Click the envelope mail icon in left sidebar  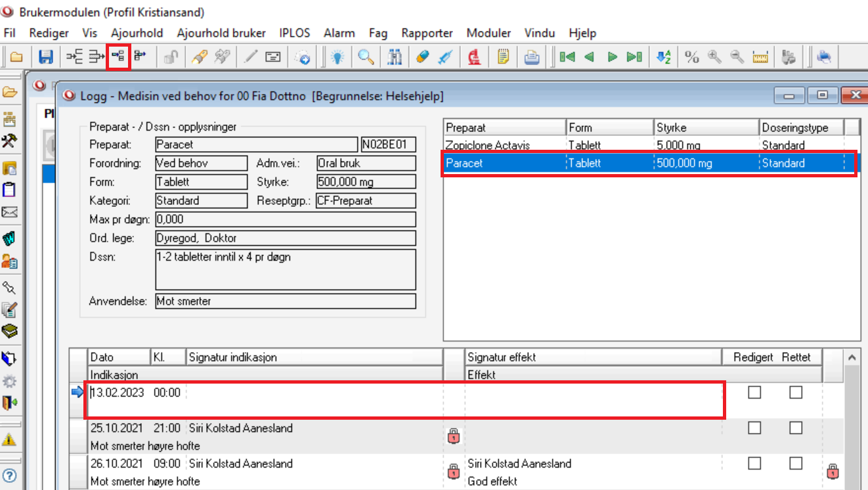(x=9, y=212)
